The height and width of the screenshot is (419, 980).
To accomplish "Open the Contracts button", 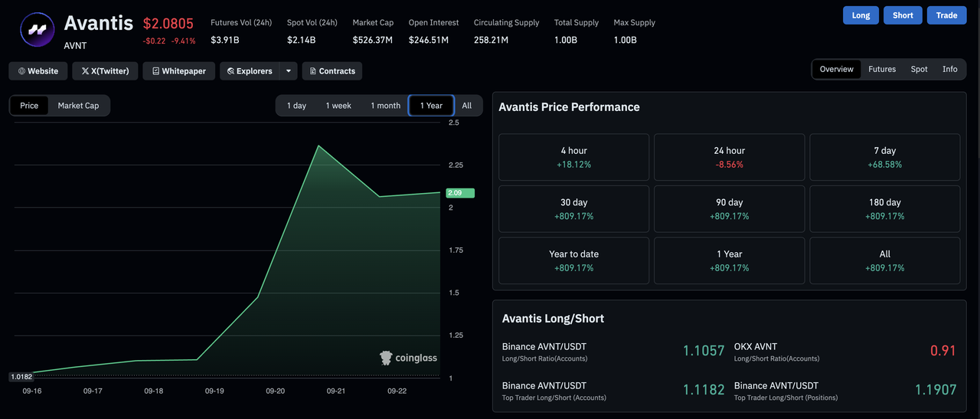I will point(332,71).
